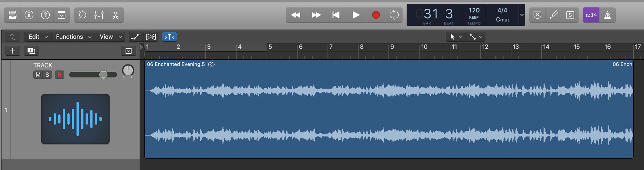Click the Flex show/hide icon
The height and width of the screenshot is (170, 644).
[151, 37]
